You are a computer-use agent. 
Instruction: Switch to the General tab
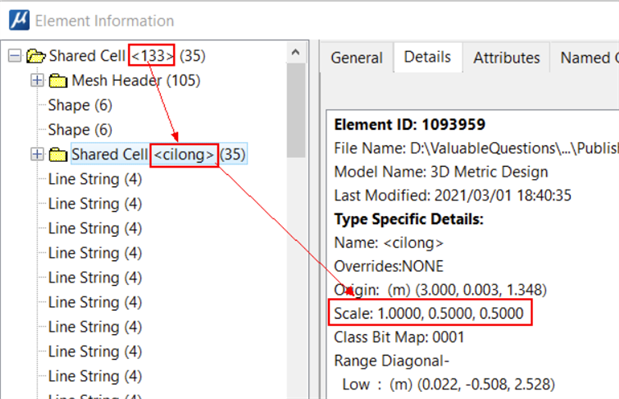(x=356, y=58)
